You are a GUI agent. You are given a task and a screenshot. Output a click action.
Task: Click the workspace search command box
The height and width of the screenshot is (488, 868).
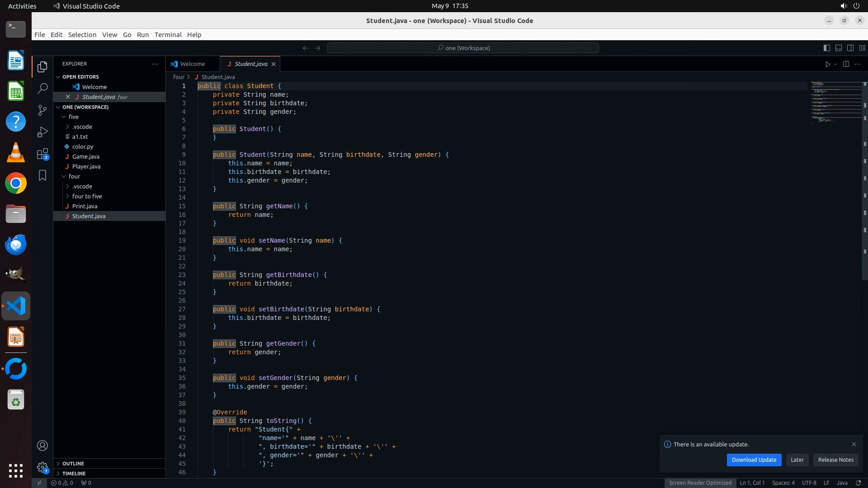pyautogui.click(x=462, y=48)
